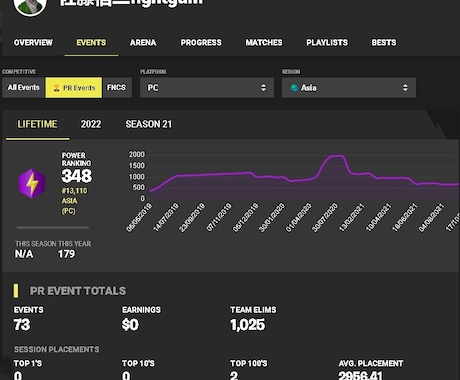This screenshot has height=380, width=460.
Task: Click the #13,110 ranking text
Action: (x=74, y=191)
